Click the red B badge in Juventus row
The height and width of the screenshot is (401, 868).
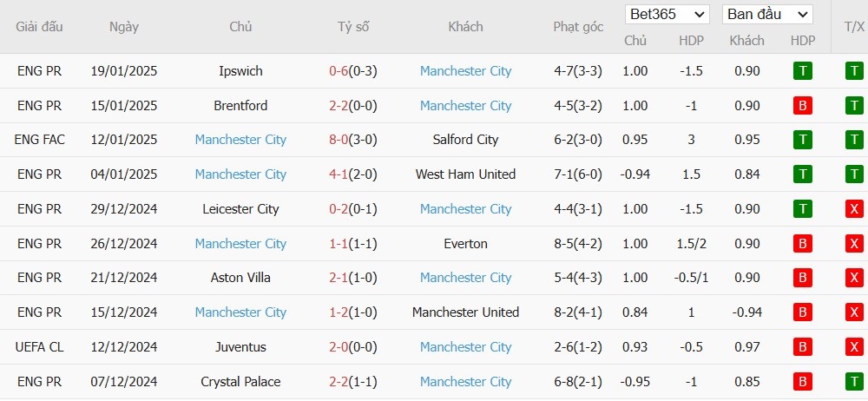802,346
